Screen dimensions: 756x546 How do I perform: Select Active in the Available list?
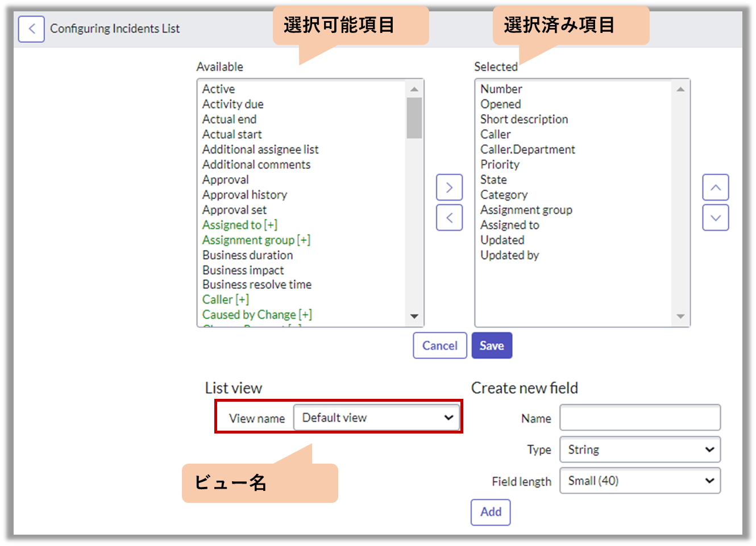[x=218, y=89]
